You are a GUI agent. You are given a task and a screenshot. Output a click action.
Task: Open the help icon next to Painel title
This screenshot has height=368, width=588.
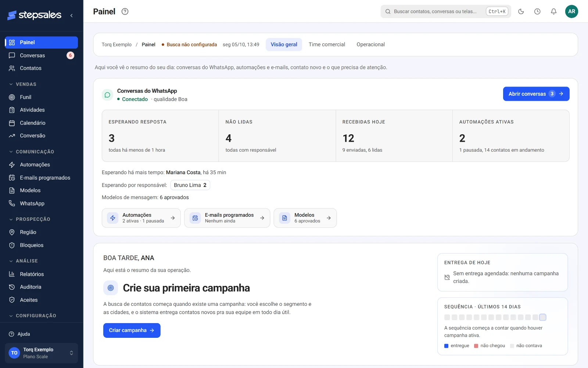[x=125, y=11]
